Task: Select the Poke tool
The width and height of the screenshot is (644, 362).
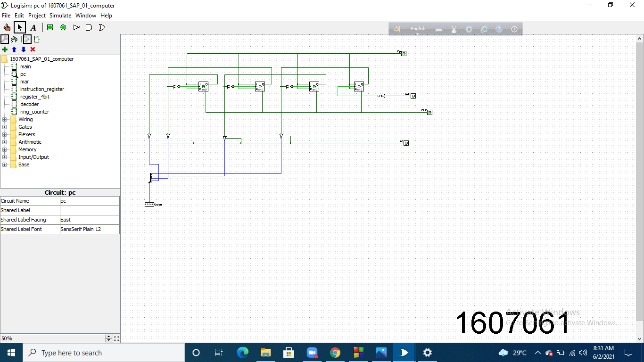Action: 7,27
